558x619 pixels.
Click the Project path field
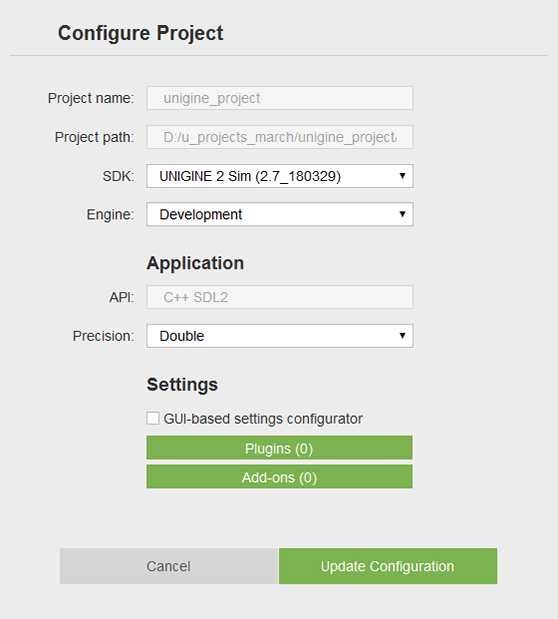pyautogui.click(x=280, y=137)
